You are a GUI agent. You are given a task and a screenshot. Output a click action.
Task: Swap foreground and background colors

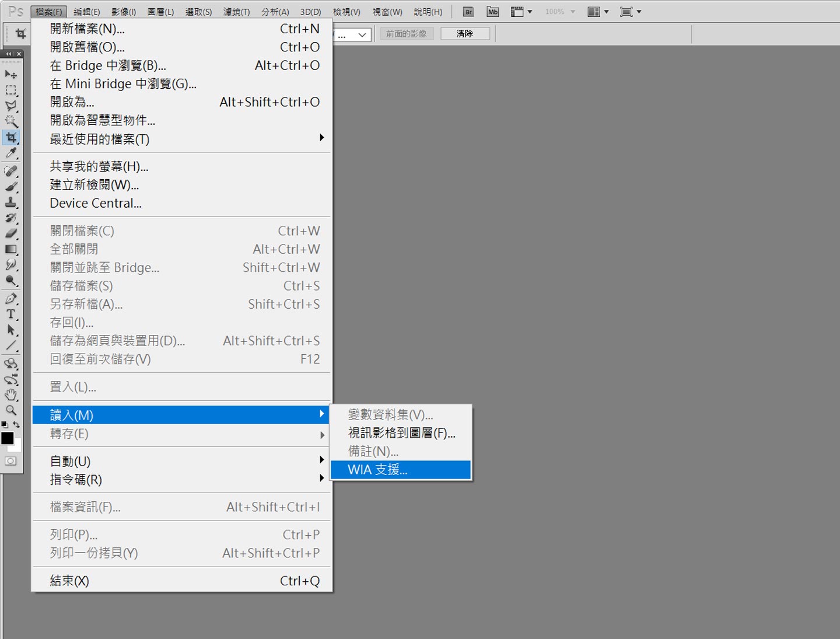16,425
